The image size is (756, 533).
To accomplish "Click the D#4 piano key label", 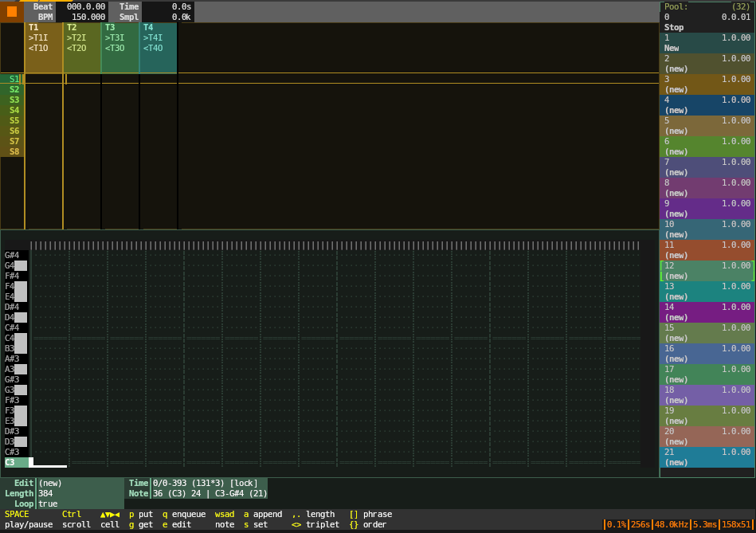I will point(12,307).
